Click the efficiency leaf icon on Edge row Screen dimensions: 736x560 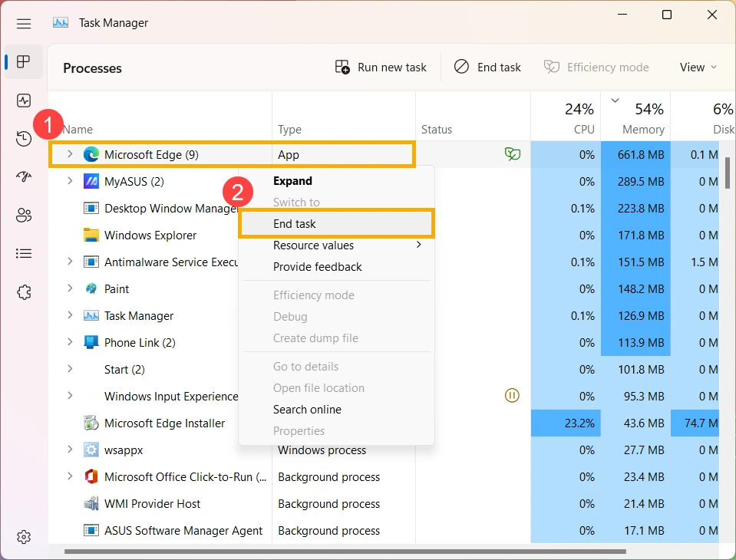pos(512,154)
